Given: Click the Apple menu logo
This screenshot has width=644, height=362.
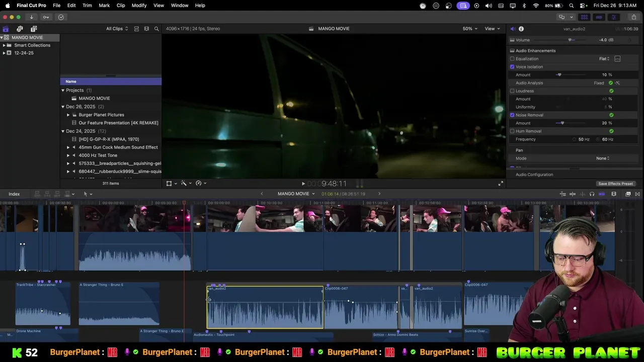Looking at the screenshot, I should (8, 6).
